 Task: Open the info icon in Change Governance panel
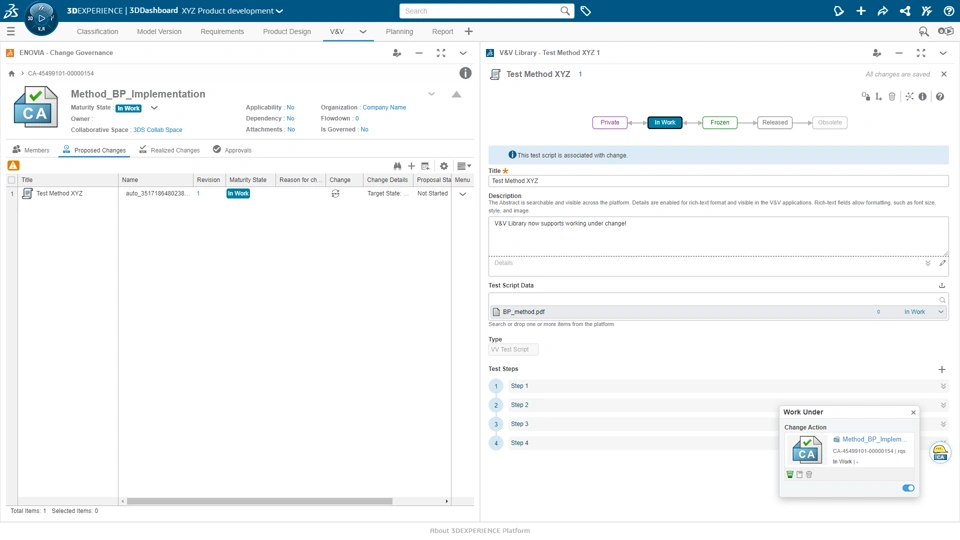click(x=465, y=73)
